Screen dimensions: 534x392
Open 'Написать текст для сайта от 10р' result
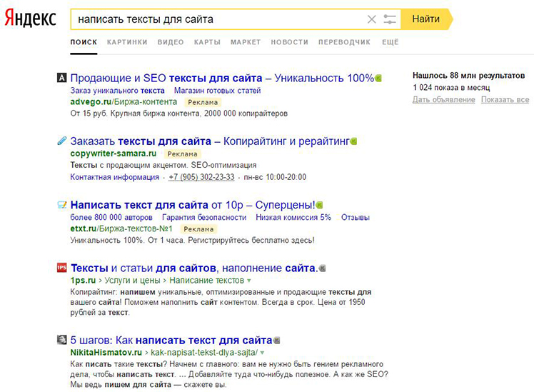(x=193, y=205)
